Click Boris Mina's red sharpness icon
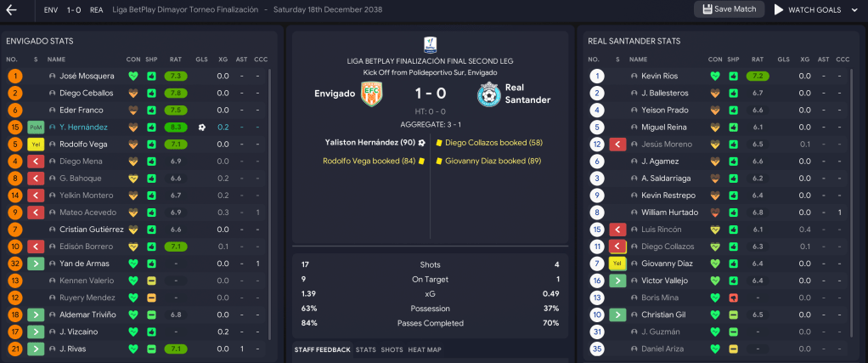This screenshot has height=363, width=868. (733, 298)
